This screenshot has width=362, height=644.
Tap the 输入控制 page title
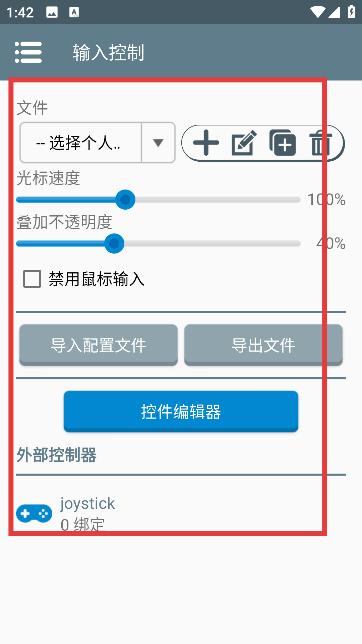coord(109,53)
